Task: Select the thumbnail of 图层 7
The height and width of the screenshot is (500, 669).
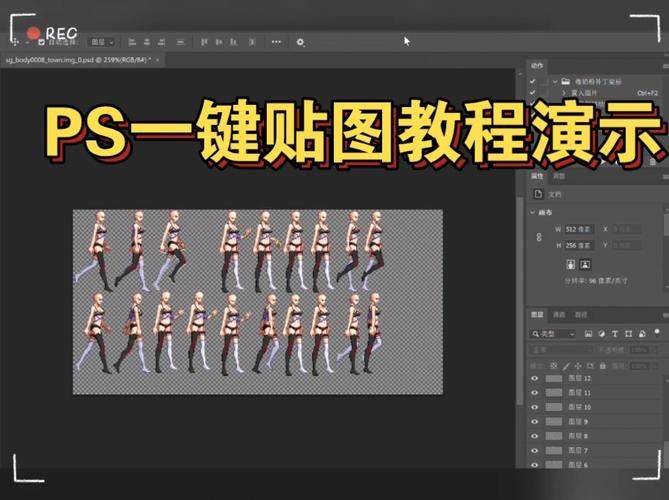Action: pos(554,451)
